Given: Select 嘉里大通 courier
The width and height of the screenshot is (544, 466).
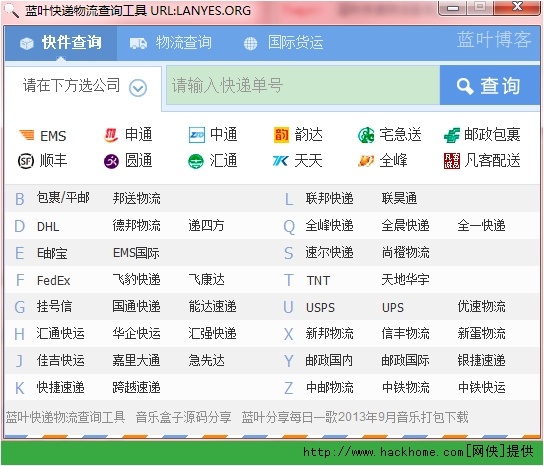Looking at the screenshot, I should 136,360.
